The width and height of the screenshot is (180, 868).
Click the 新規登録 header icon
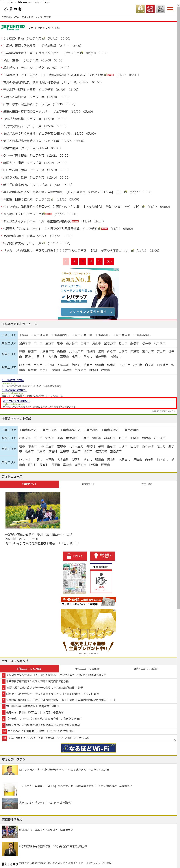point(150,9)
